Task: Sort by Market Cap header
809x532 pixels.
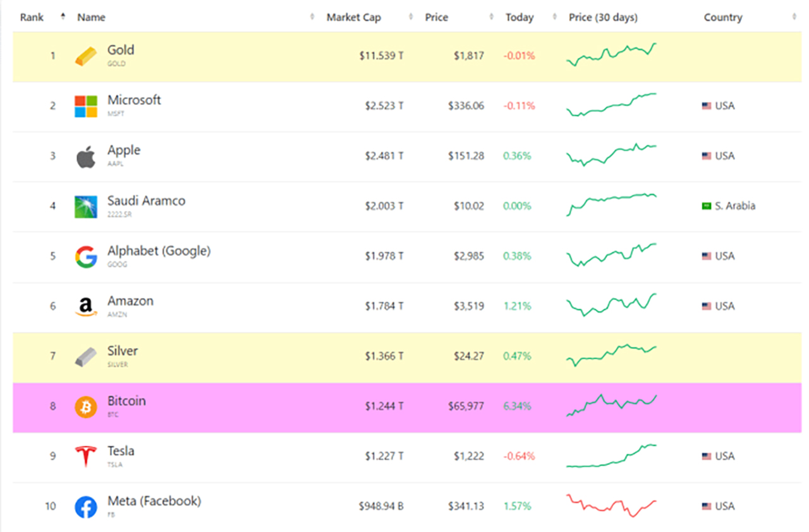Action: [x=353, y=17]
